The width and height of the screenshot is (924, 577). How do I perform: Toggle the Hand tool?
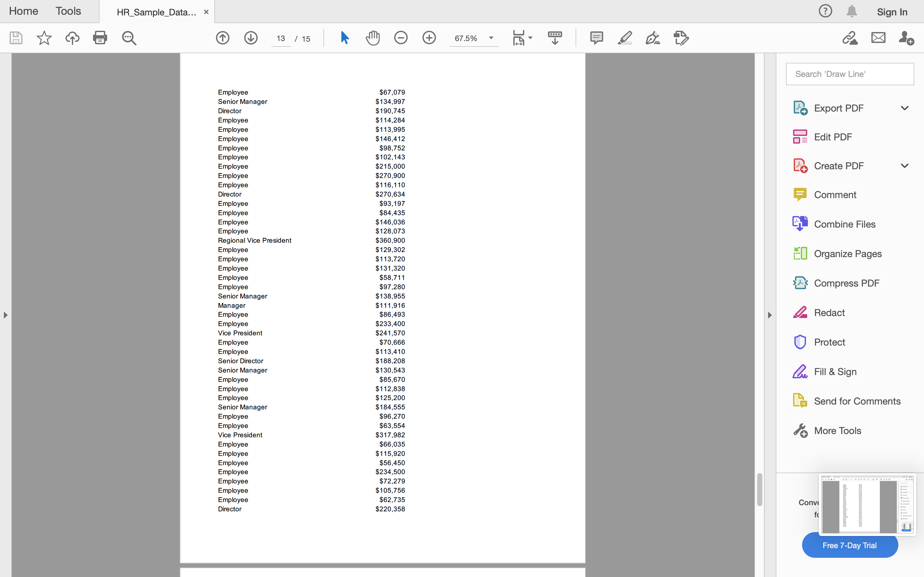point(373,38)
